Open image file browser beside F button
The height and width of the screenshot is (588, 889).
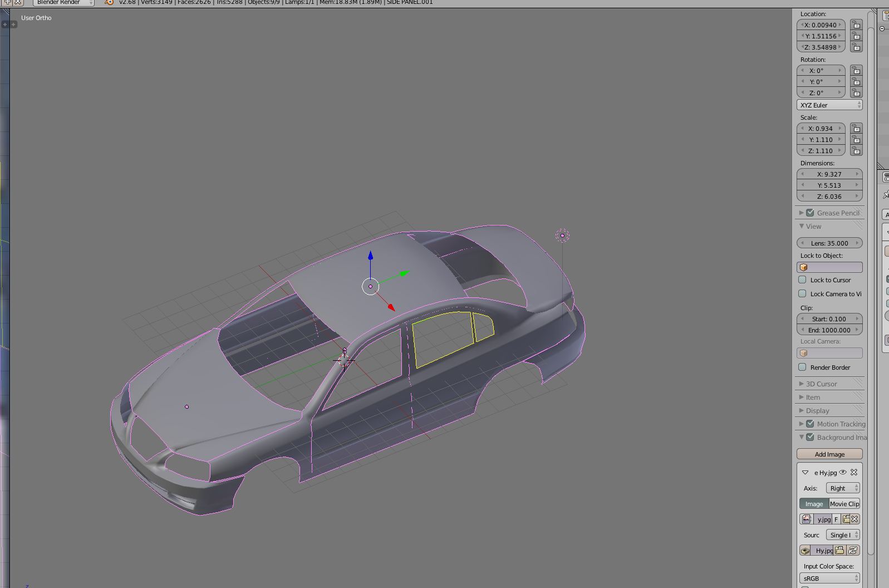click(846, 519)
